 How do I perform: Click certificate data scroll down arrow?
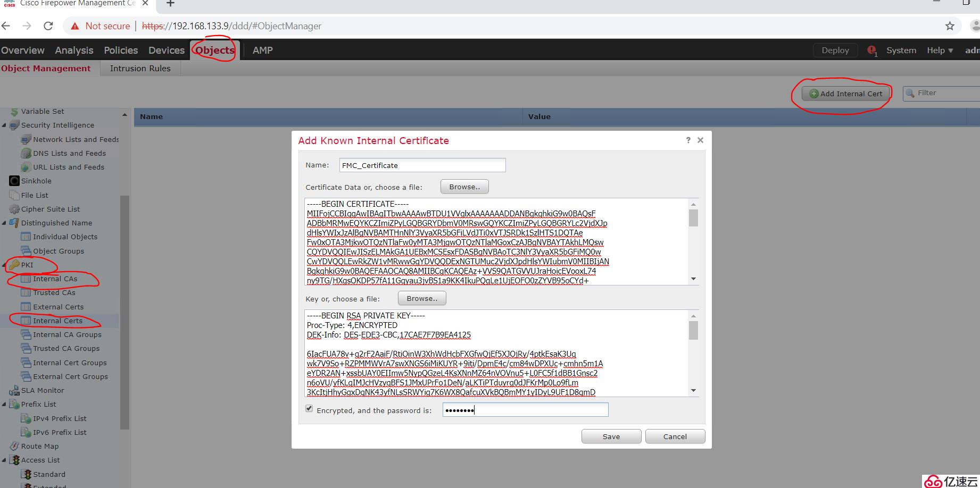coord(693,279)
